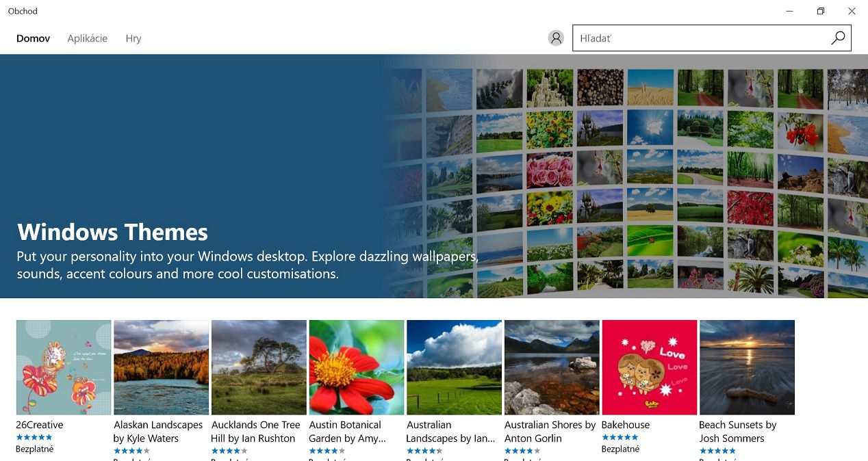Viewport: 868px width, 461px height.
Task: Click the Bakehouse title text
Action: pyautogui.click(x=626, y=425)
